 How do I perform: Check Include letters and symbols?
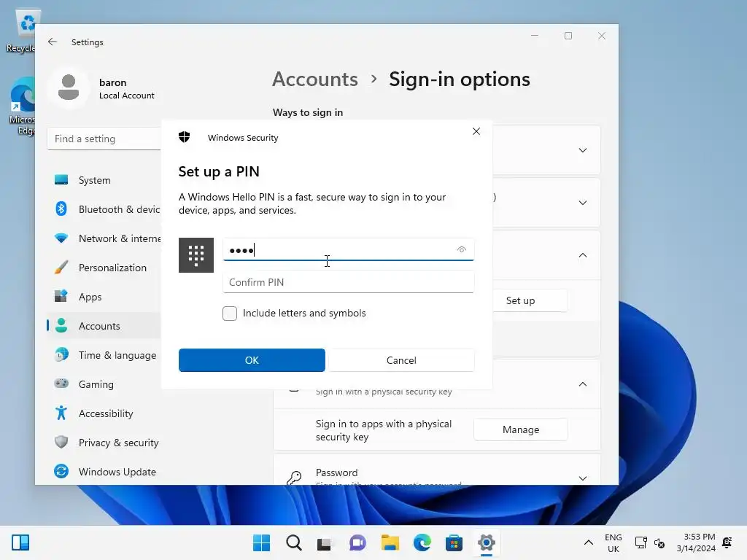[x=230, y=314]
